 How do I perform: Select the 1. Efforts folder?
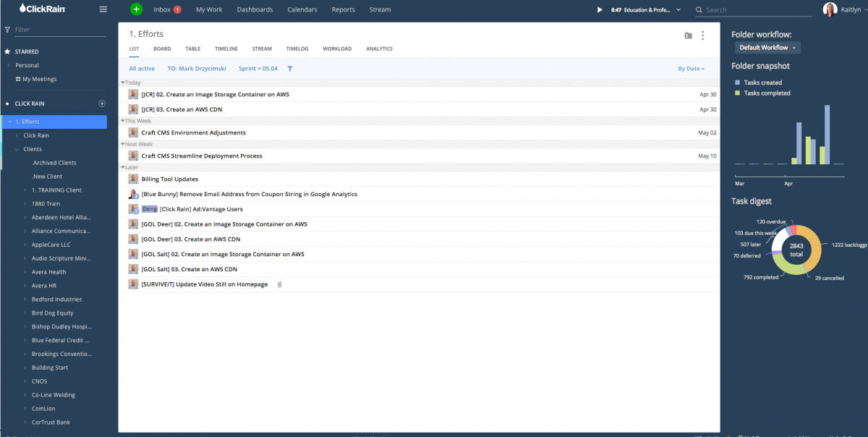pyautogui.click(x=54, y=122)
